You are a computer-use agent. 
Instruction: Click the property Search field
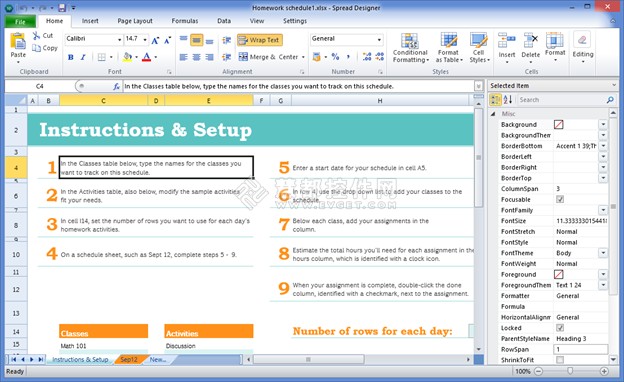coord(561,100)
